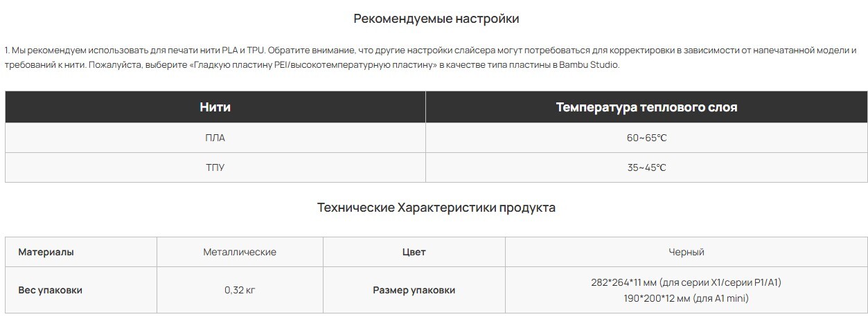Click the 'Нити' column header
Viewport: 868px width, 319px height.
pyautogui.click(x=215, y=107)
